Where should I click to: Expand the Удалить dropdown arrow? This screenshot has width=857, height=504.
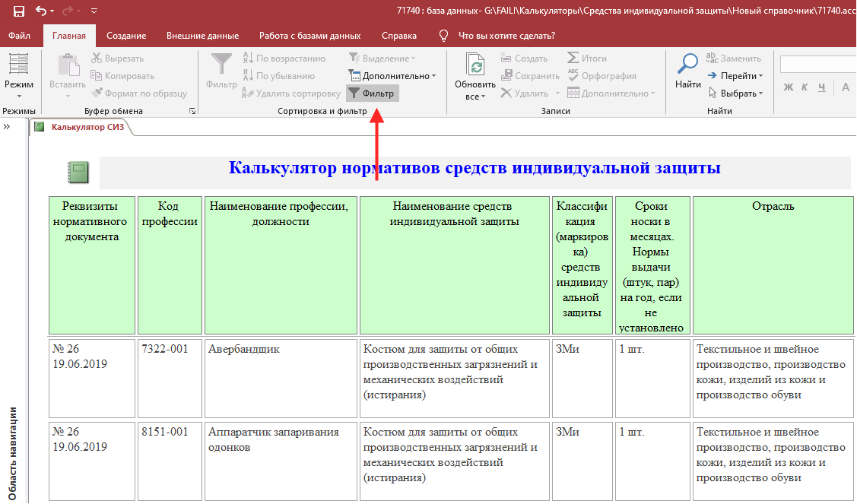(557, 94)
